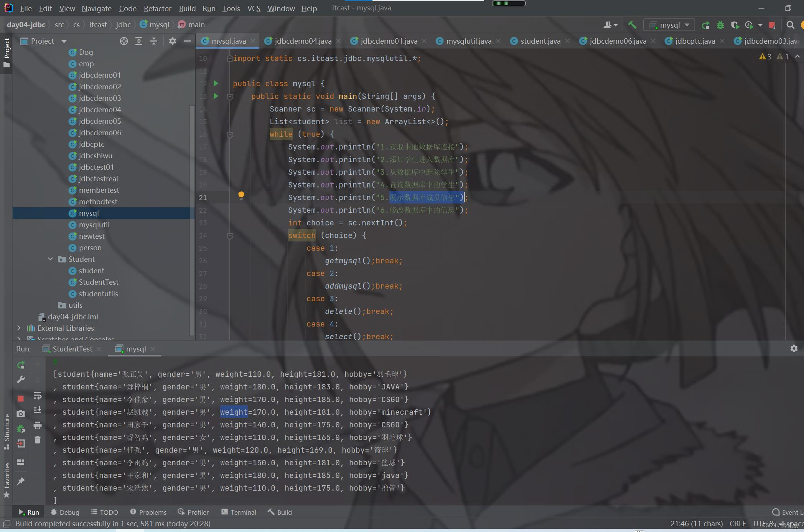804x532 pixels.
Task: Switch to jdbcdemo04.java editor tab
Action: 303,41
